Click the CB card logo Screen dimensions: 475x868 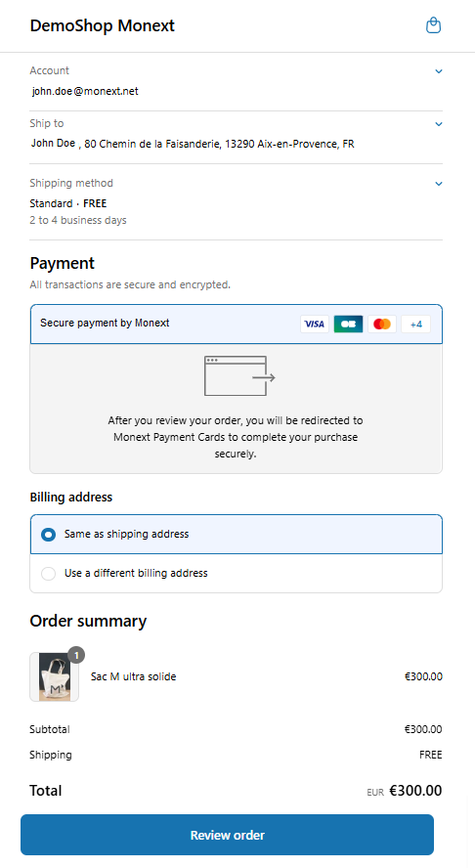(348, 324)
